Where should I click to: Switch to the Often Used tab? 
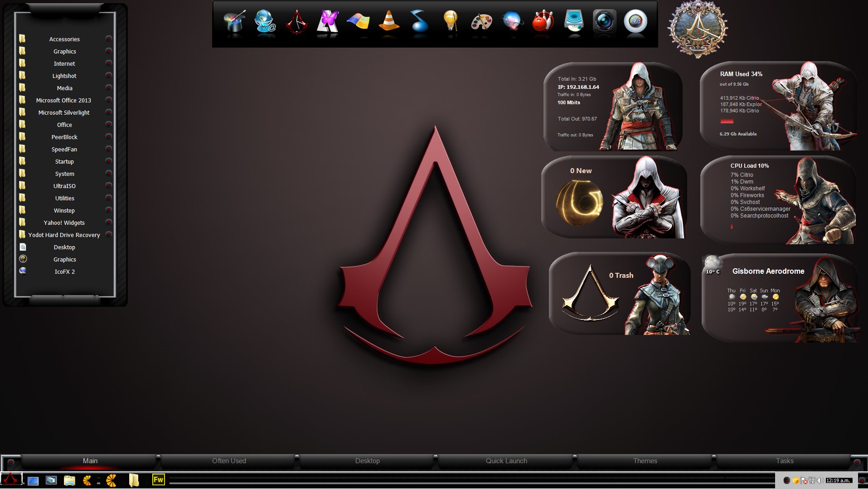coord(229,461)
